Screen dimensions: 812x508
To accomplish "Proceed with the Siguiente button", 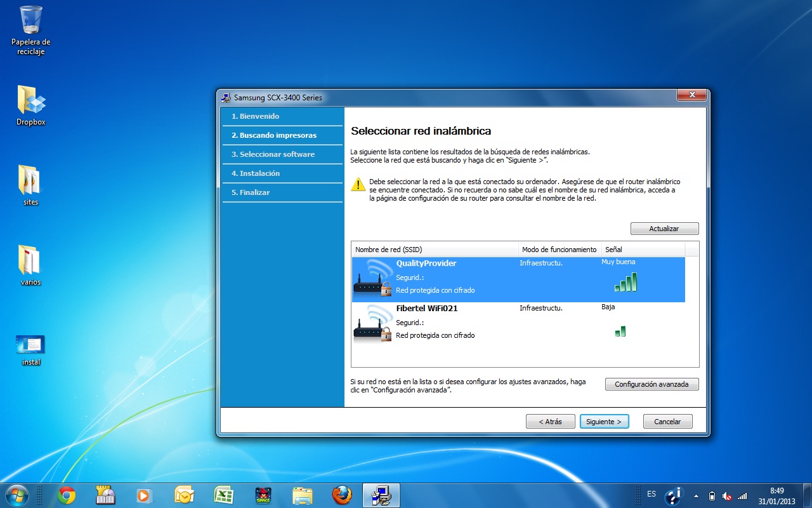I will click(x=604, y=422).
